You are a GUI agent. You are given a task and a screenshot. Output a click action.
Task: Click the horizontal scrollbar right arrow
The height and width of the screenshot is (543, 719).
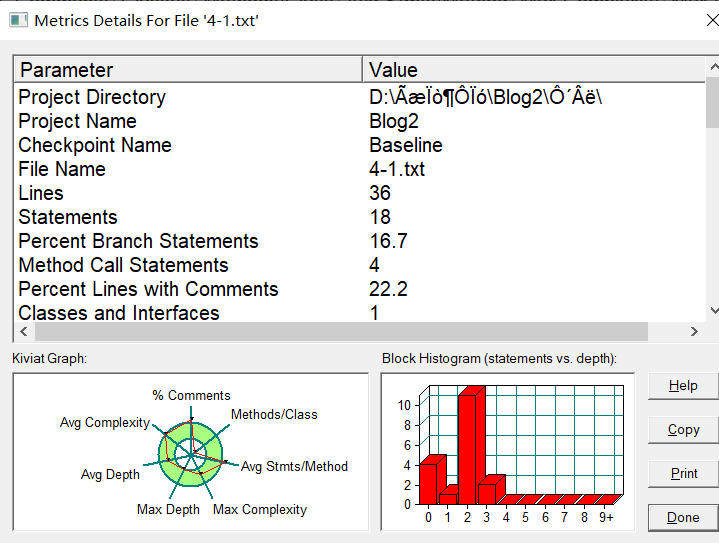(x=694, y=331)
